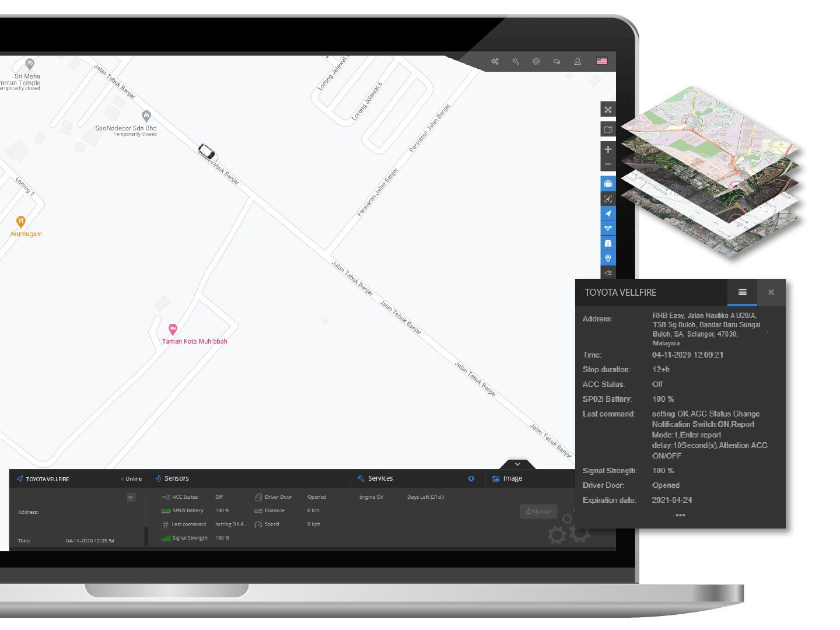Toggle fullscreen map with arrows icon
This screenshot has width=840, height=630.
pos(608,110)
